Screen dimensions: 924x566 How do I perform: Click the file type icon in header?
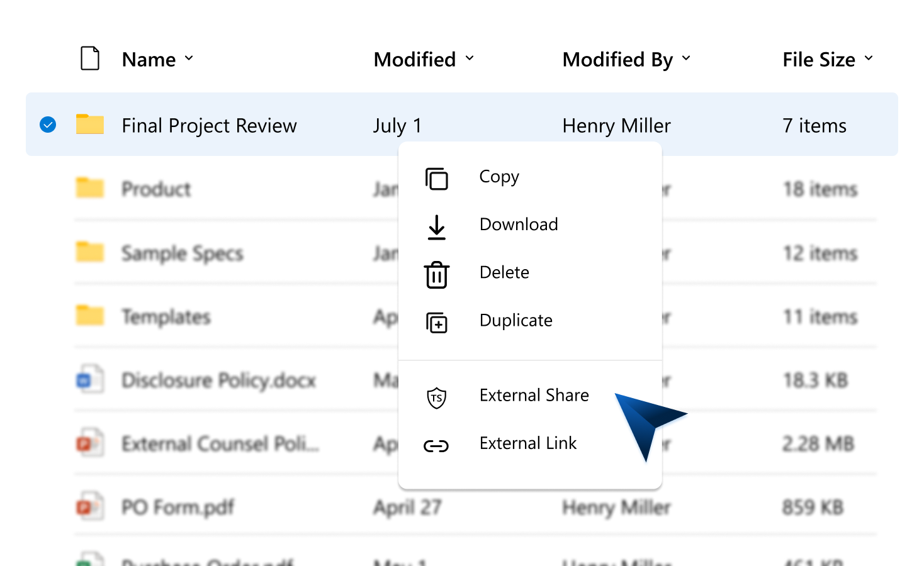pyautogui.click(x=90, y=58)
